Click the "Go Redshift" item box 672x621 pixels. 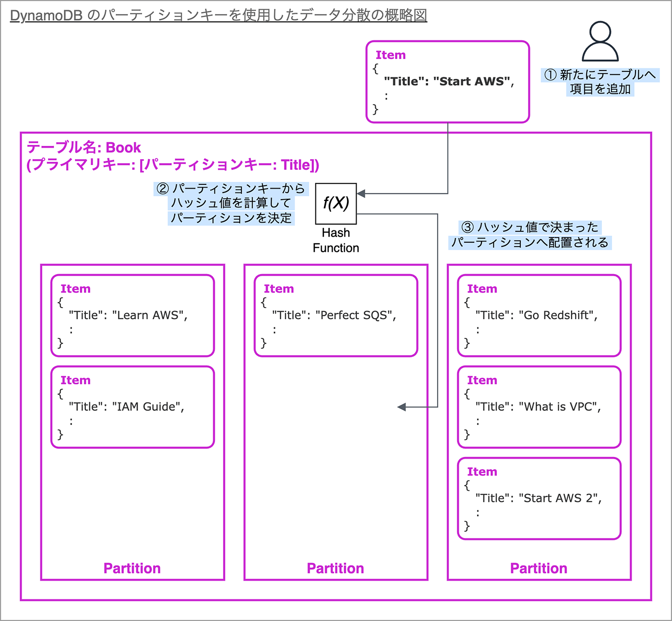point(539,315)
